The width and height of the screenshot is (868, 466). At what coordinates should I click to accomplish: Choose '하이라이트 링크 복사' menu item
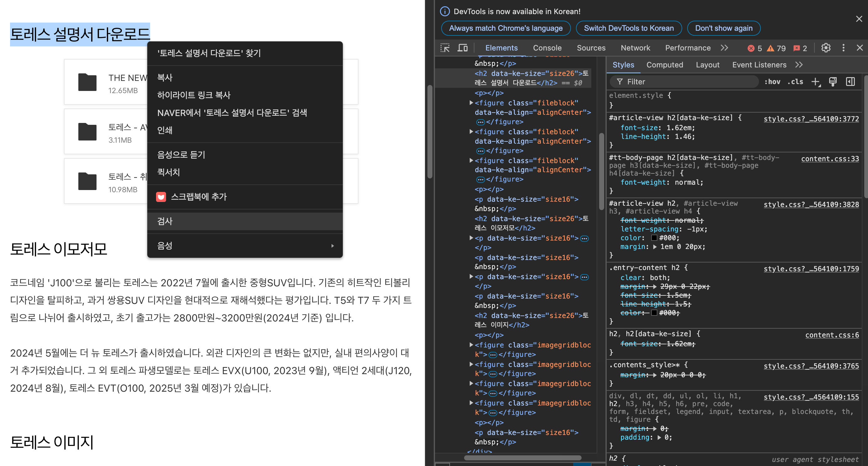click(245, 95)
